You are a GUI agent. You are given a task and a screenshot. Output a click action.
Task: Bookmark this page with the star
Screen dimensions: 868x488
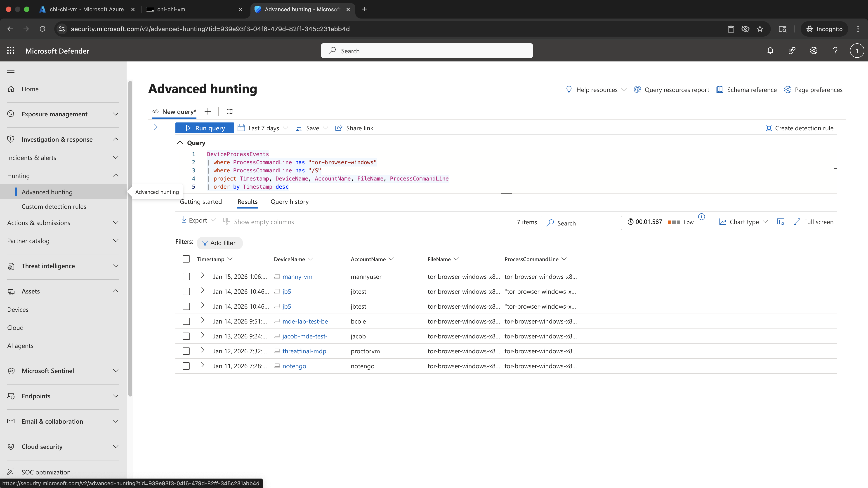click(760, 29)
